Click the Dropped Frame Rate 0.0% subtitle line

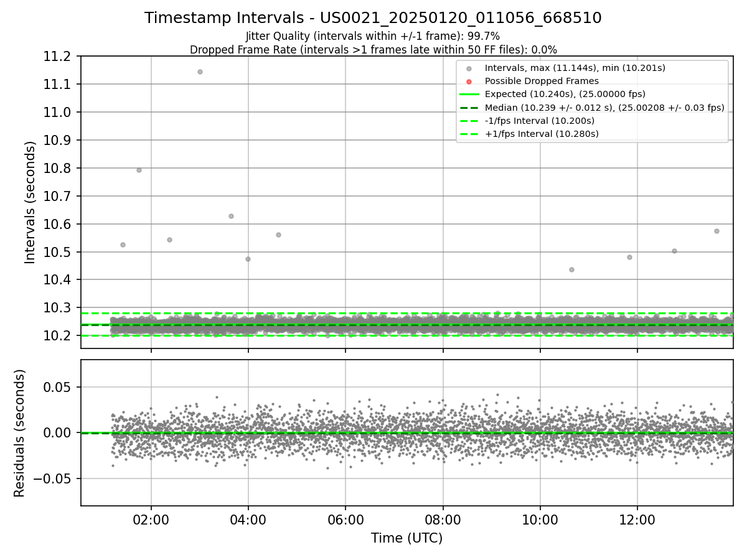pos(373,50)
